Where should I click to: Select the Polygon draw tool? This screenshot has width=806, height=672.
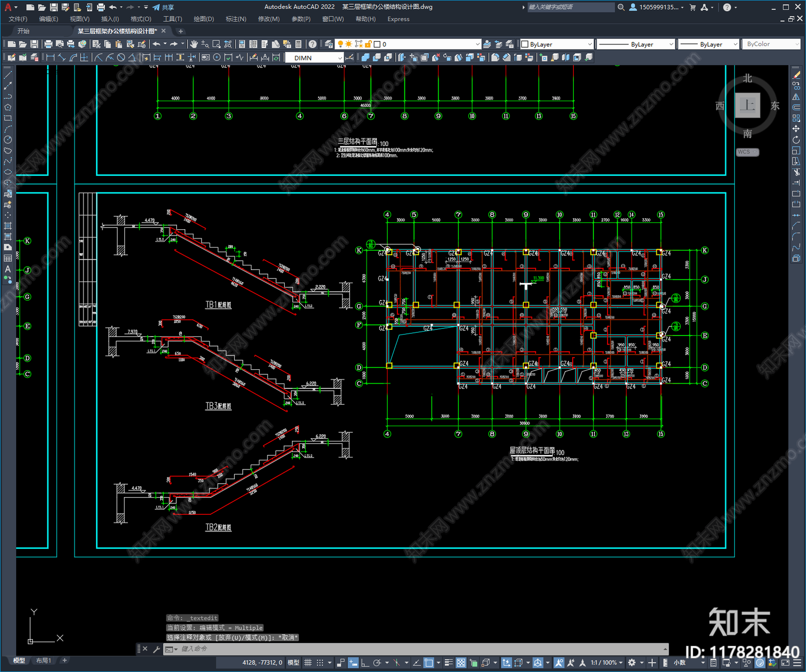pos(8,107)
